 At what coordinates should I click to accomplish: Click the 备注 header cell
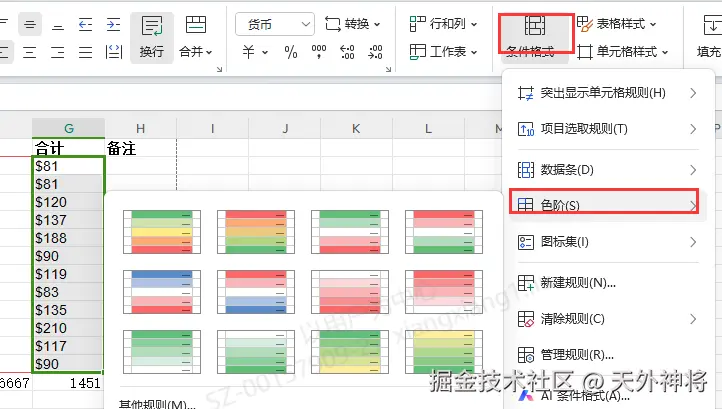pos(140,148)
